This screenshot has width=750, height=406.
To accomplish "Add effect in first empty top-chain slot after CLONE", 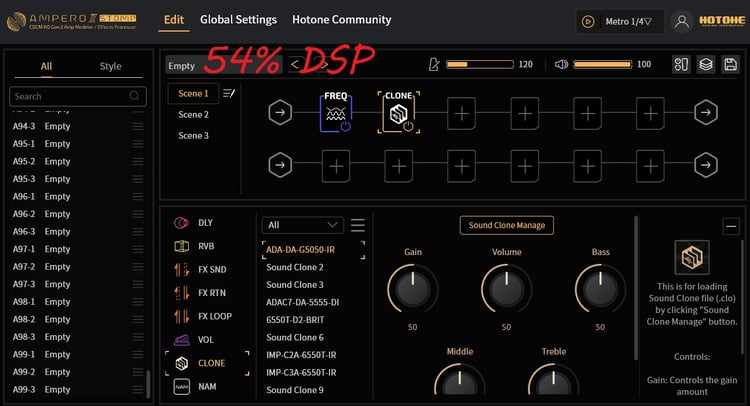I will pos(462,113).
